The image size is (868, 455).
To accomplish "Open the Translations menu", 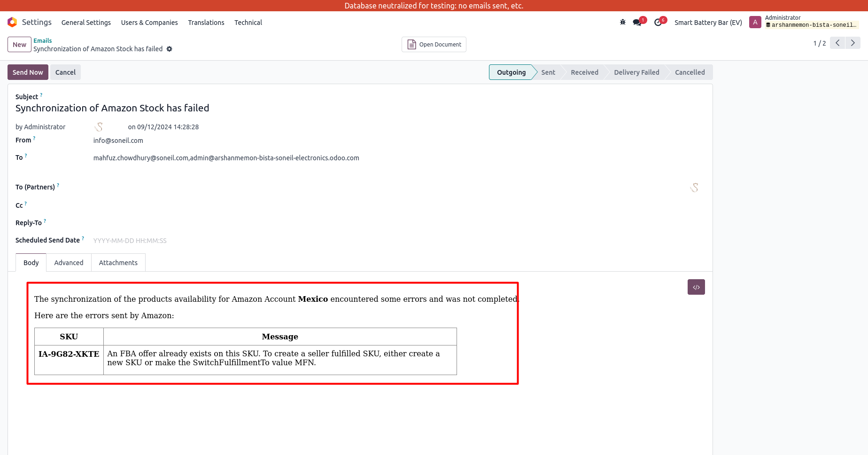I will 206,23.
